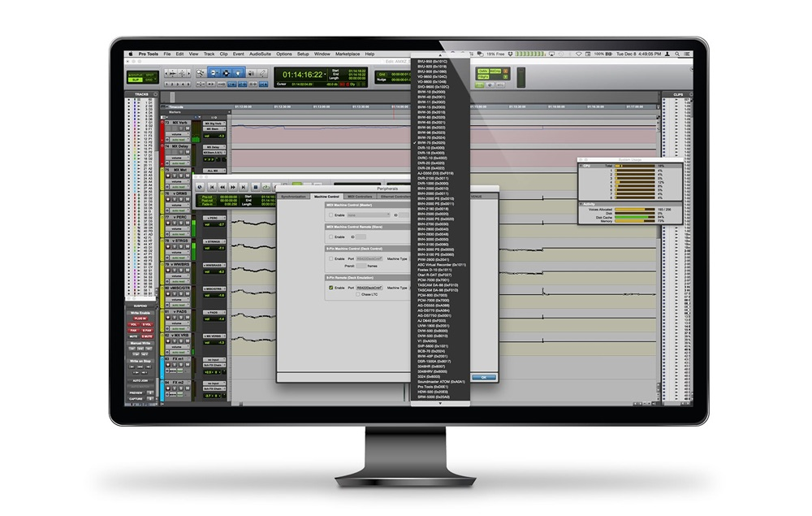This screenshot has height=516, width=812.
Task: Pick the Scrubber speaker tool
Action: (250, 74)
